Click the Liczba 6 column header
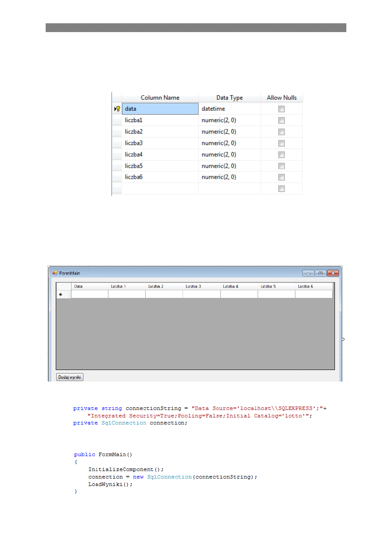392x555 pixels. click(x=313, y=286)
